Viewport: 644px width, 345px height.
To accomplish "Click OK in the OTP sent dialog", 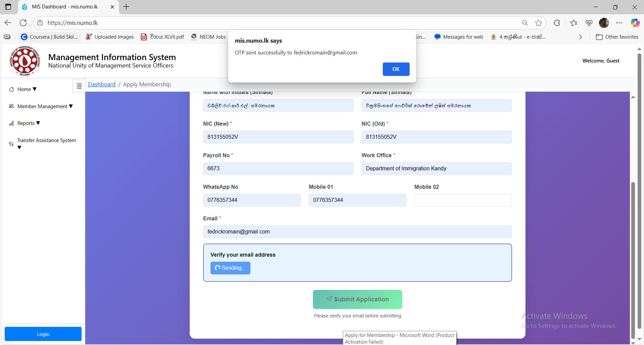I will (x=396, y=69).
